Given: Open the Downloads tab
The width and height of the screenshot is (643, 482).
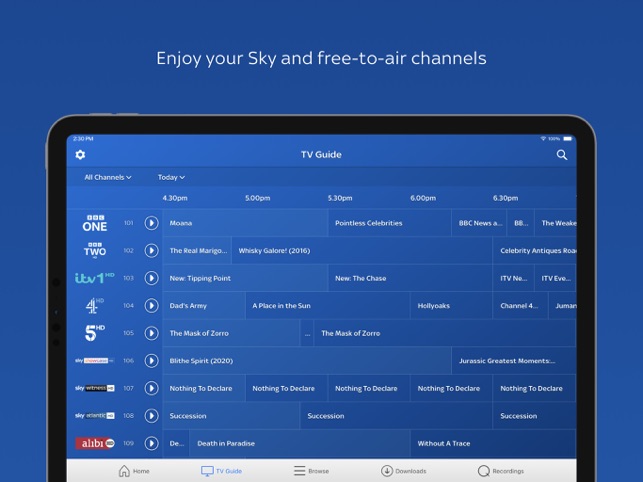Looking at the screenshot, I should 404,471.
